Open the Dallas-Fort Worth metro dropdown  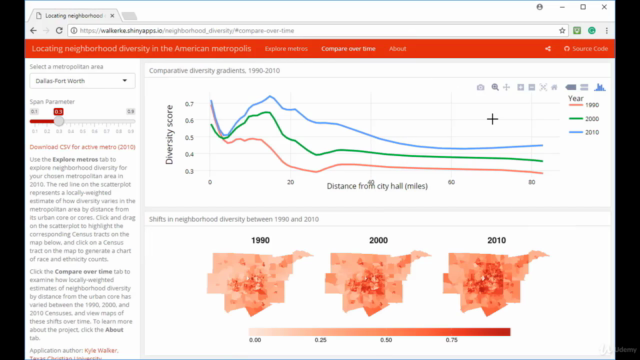point(82,81)
